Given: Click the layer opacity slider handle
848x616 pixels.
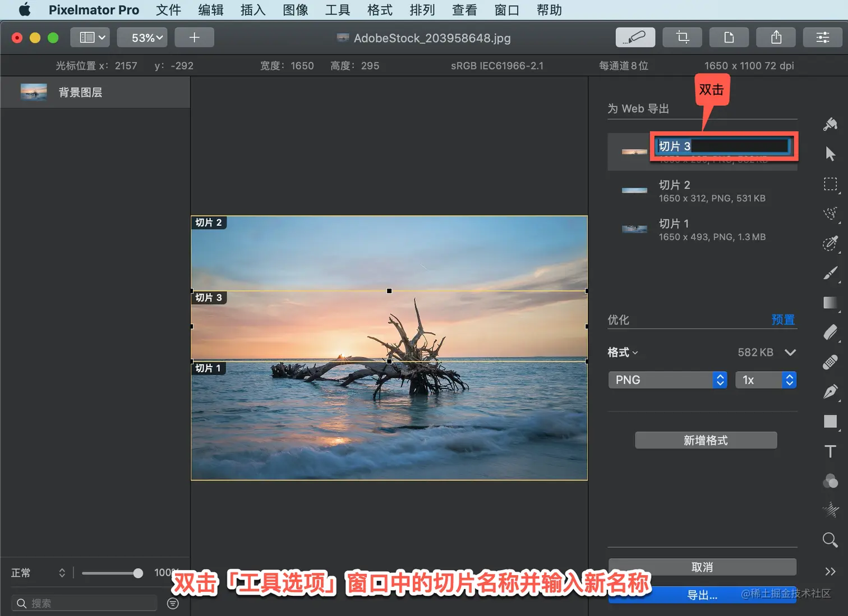Looking at the screenshot, I should click(138, 573).
